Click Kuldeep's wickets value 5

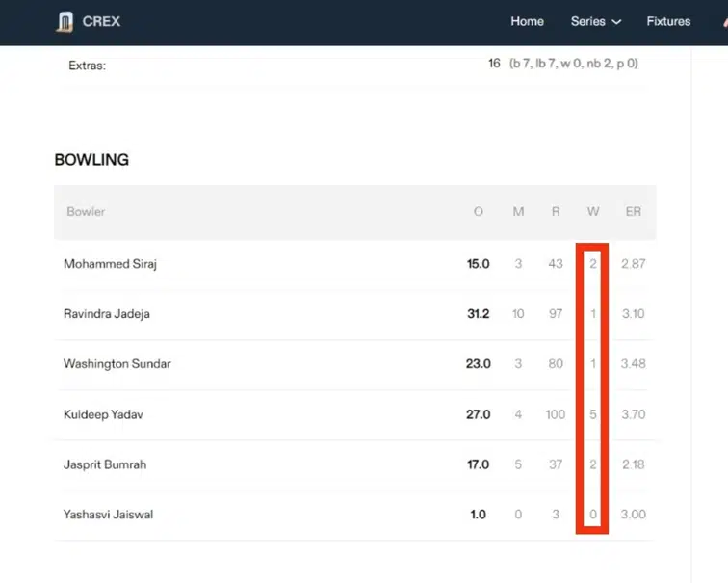pos(593,414)
